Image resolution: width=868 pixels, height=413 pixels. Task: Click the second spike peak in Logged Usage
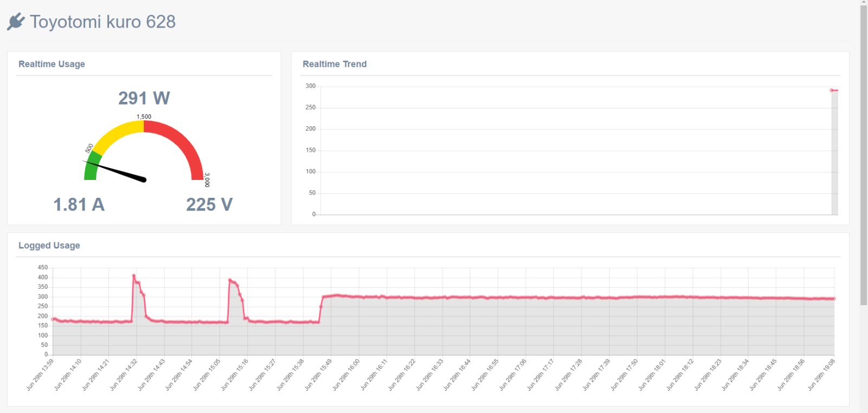point(230,280)
